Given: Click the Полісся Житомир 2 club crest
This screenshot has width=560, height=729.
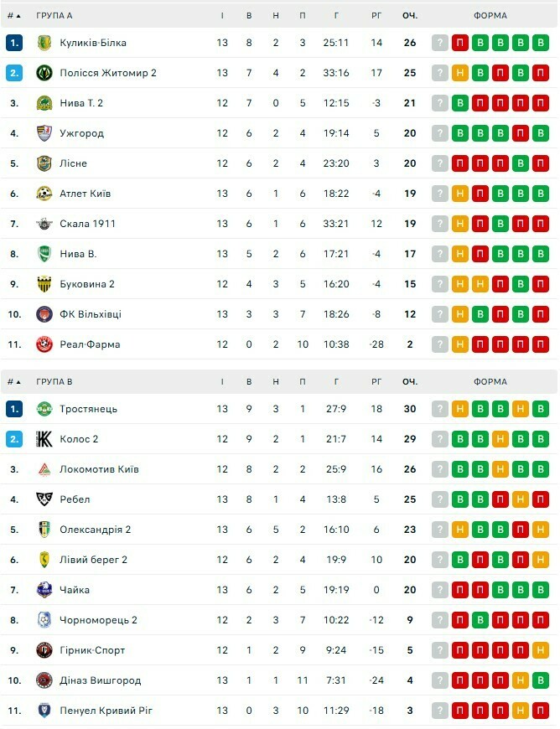Looking at the screenshot, I should pyautogui.click(x=44, y=73).
